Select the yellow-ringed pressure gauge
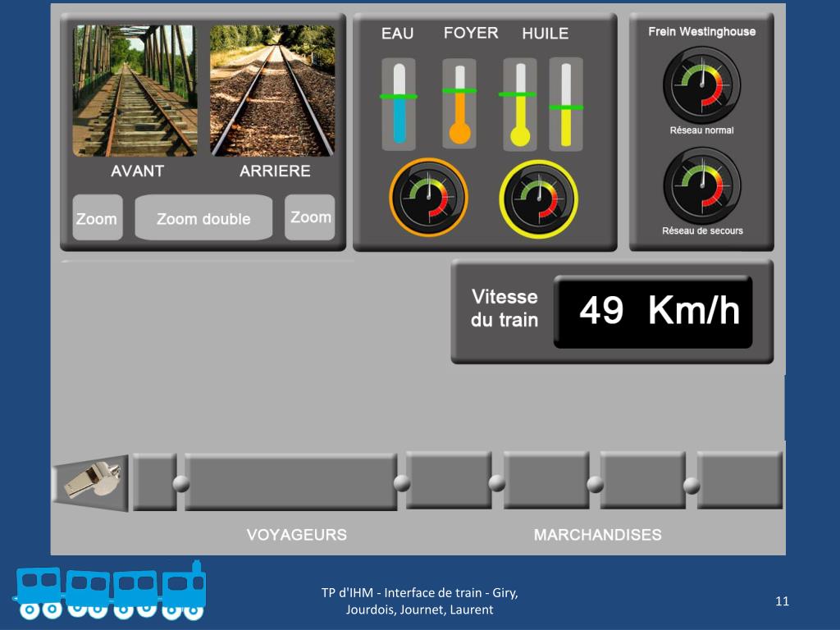 [x=539, y=199]
